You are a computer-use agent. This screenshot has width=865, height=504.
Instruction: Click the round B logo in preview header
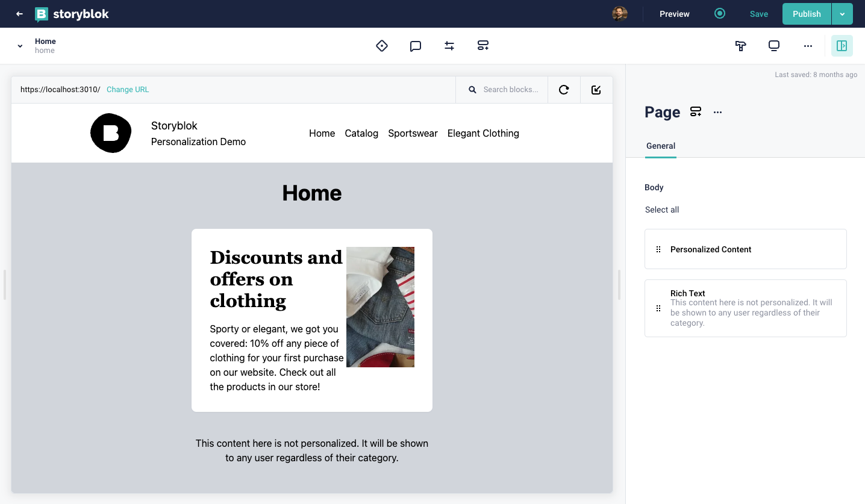point(111,133)
